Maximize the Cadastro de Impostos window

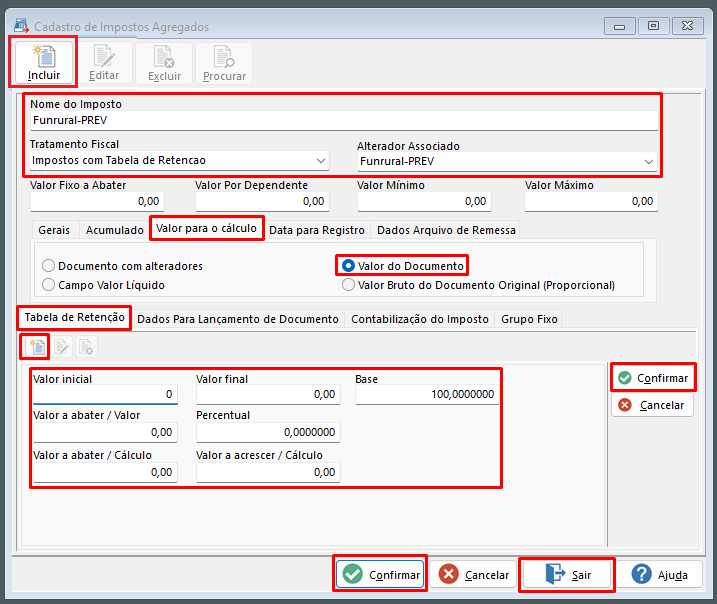[x=653, y=26]
